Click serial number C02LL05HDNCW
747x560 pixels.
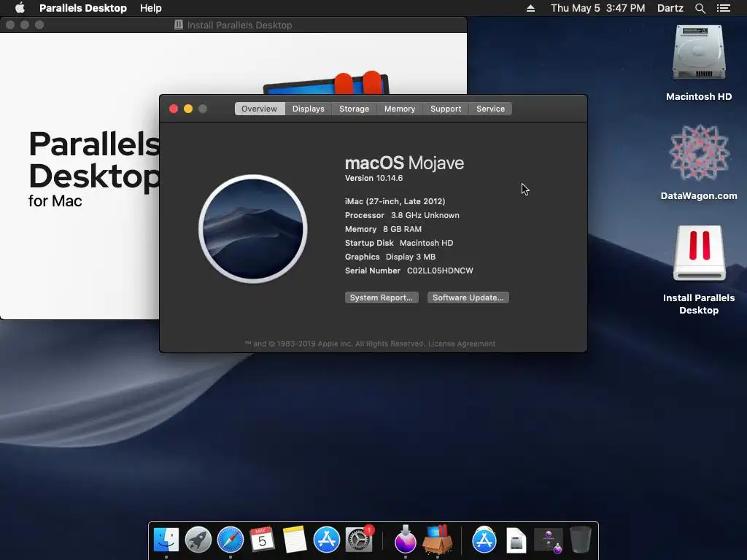click(x=440, y=271)
